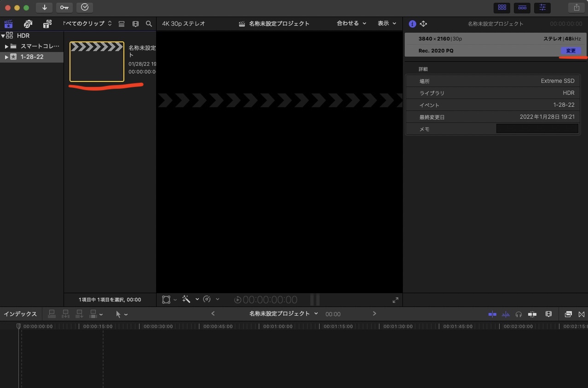588x388 pixels.
Task: Search clips with magnifying glass icon
Action: [x=149, y=23]
